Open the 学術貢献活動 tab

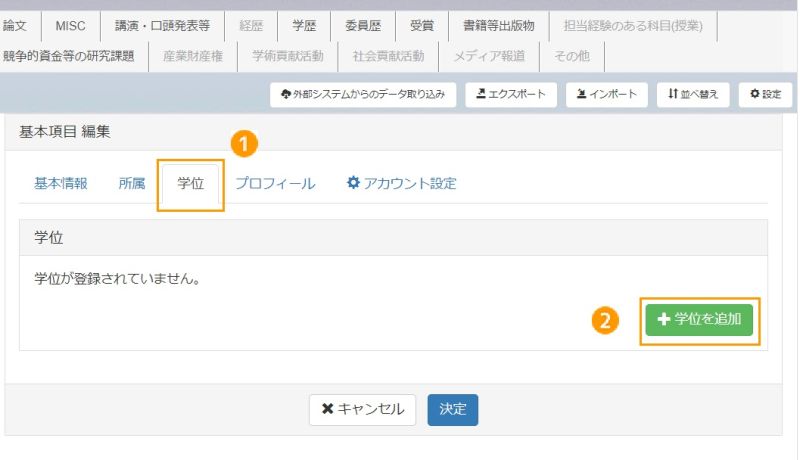(288, 56)
